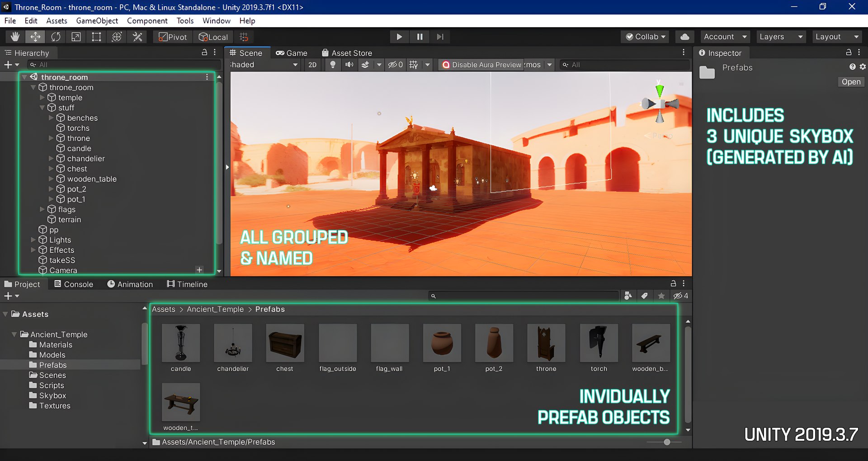The image size is (868, 461).
Task: Open the Gizmos dropdown arrow
Action: click(x=549, y=65)
